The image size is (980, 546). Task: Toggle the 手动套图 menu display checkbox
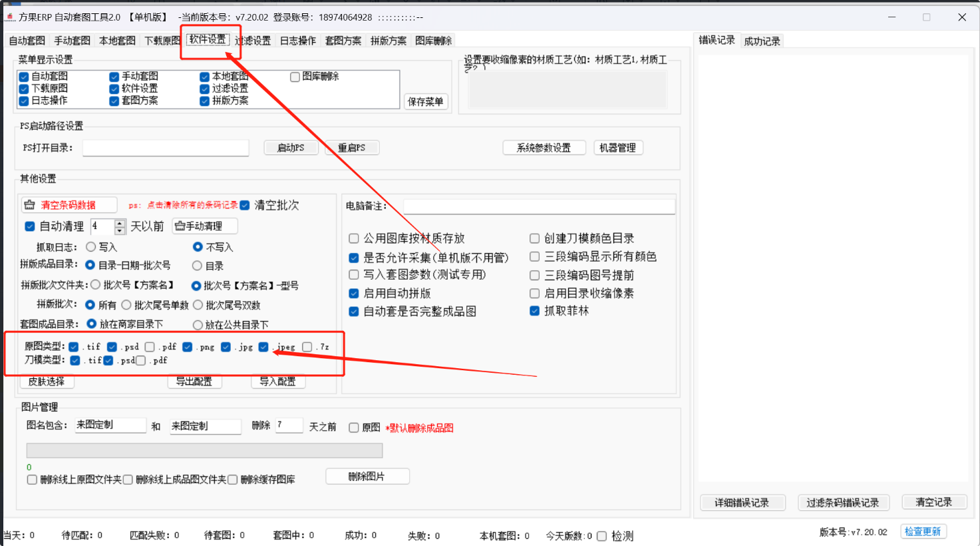click(x=114, y=77)
